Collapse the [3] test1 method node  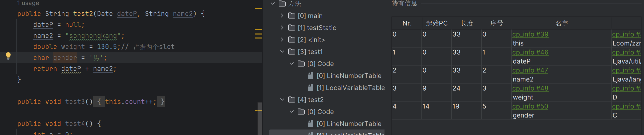282,52
